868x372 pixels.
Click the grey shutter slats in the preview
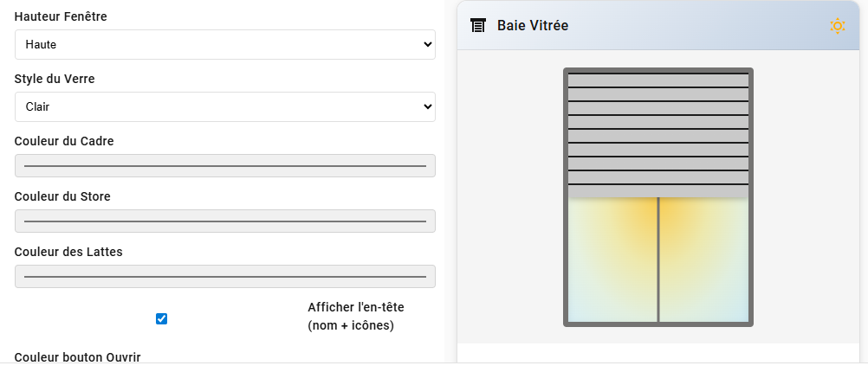pyautogui.click(x=658, y=135)
